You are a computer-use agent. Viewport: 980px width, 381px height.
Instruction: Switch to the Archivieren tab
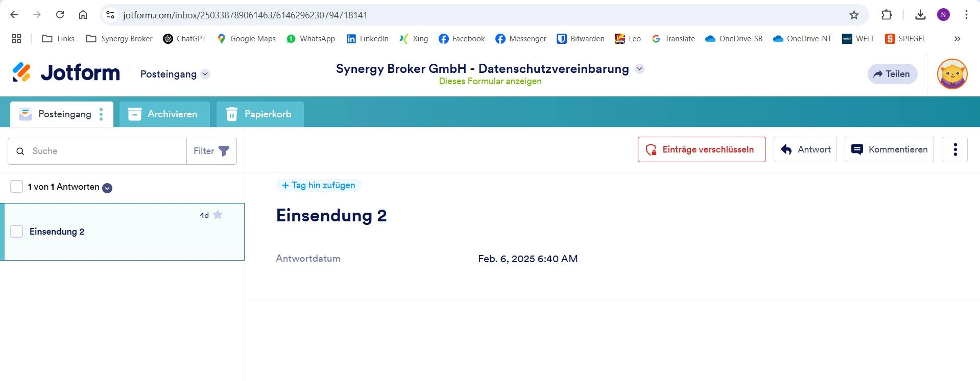164,114
